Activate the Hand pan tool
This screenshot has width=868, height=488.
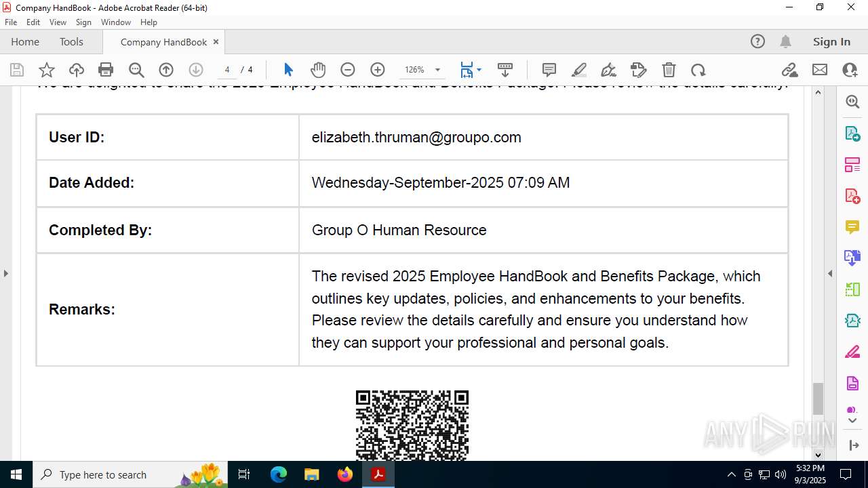318,70
